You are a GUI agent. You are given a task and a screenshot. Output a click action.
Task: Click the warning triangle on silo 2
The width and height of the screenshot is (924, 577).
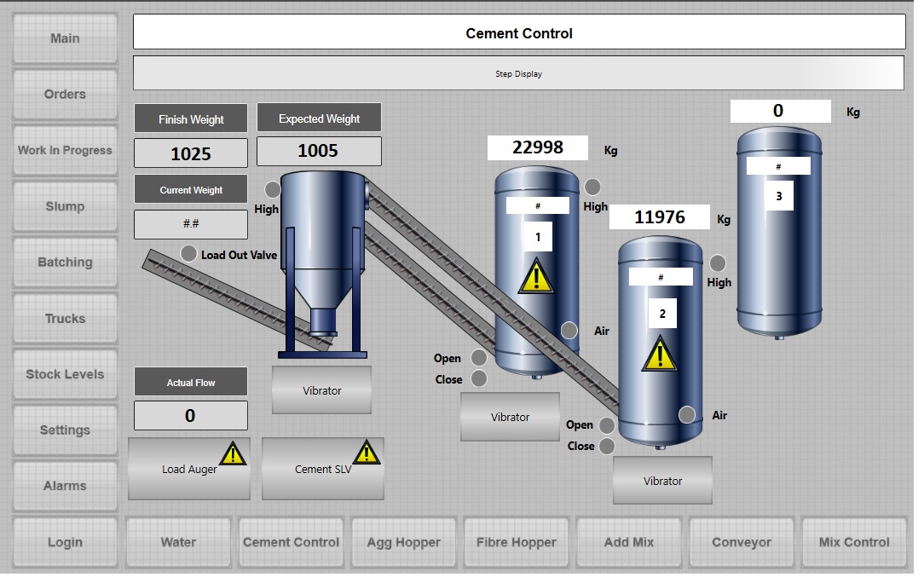(x=660, y=354)
